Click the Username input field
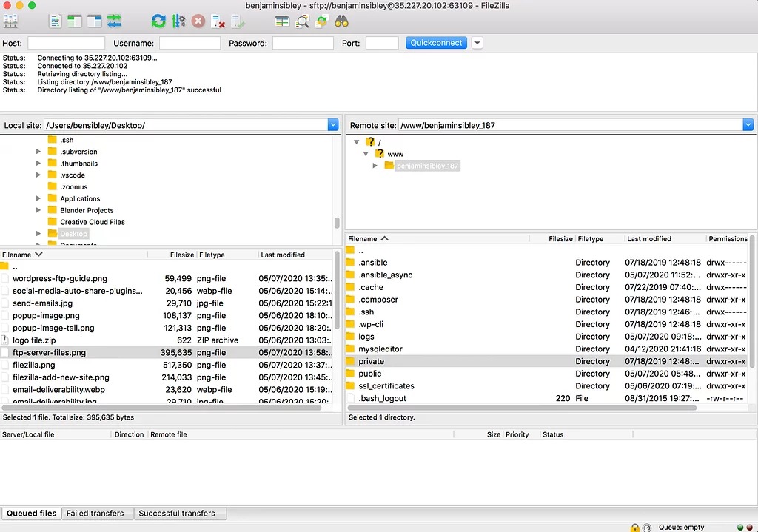The height and width of the screenshot is (532, 758). coord(190,43)
